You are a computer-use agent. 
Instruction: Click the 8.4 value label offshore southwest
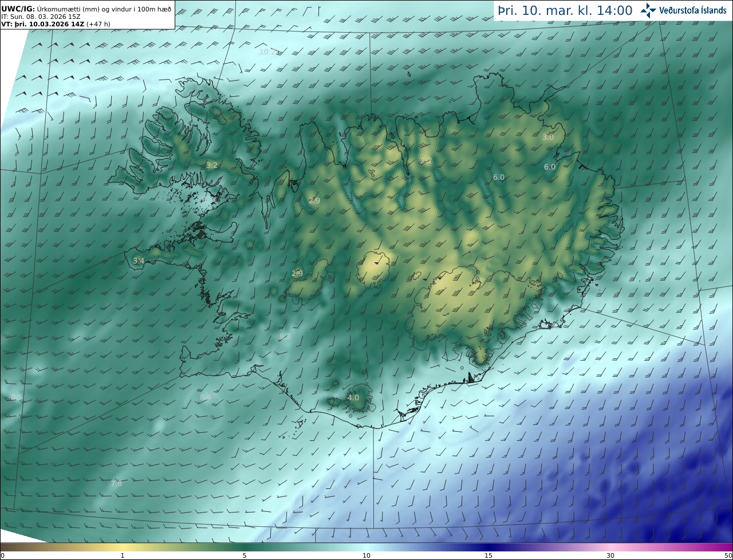tap(205, 397)
